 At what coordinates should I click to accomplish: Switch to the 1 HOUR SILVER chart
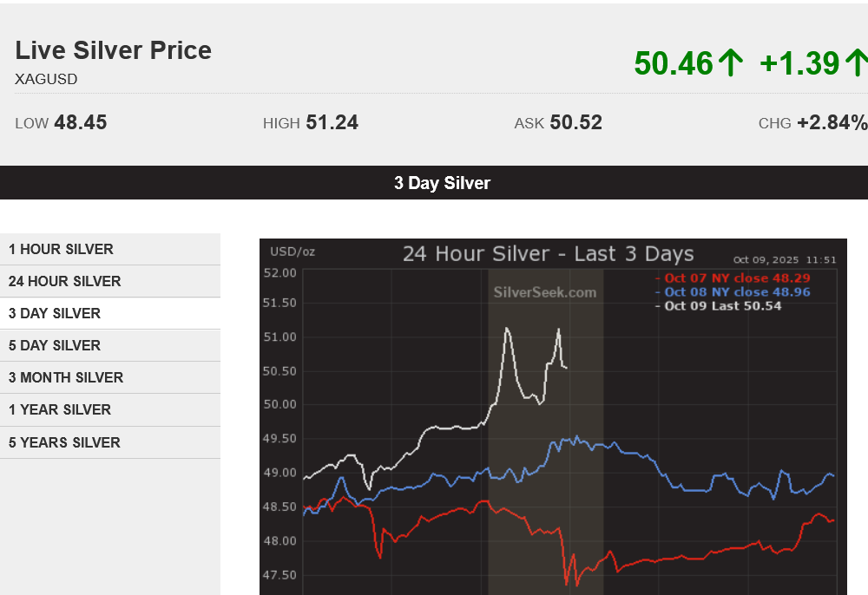click(61, 249)
